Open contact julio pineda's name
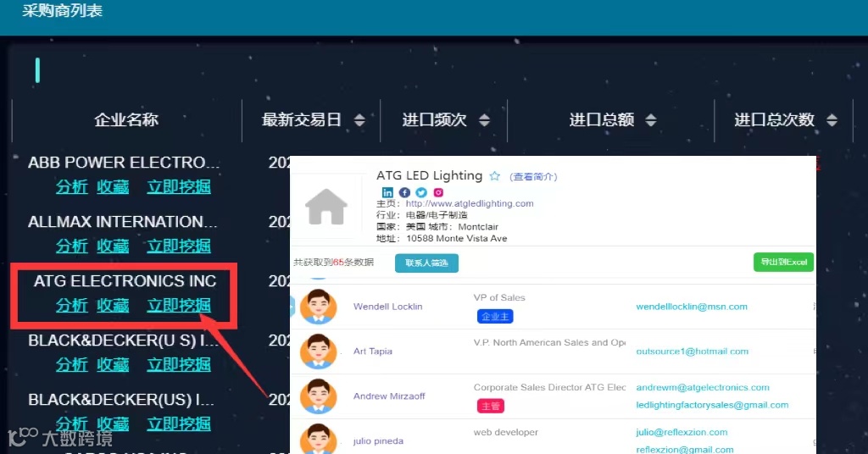The width and height of the screenshot is (868, 454). pyautogui.click(x=379, y=440)
